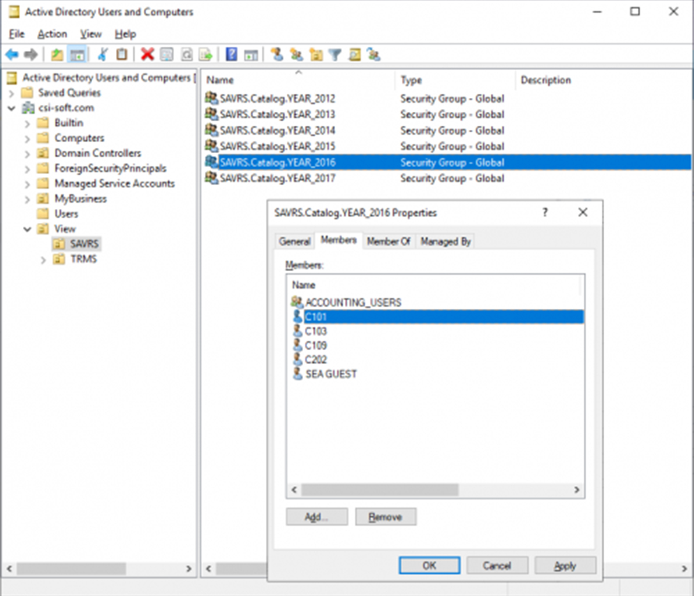
Task: Click the create new organizational unit icon
Action: point(316,55)
